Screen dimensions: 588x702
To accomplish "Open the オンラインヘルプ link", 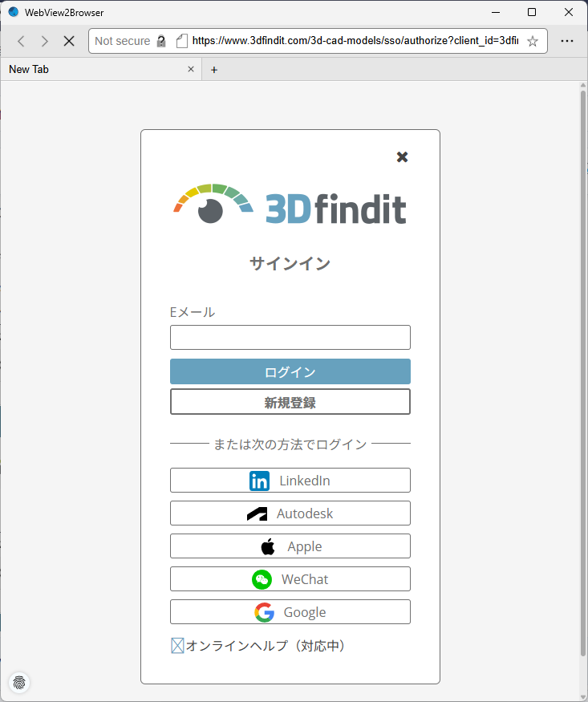I will click(x=265, y=646).
